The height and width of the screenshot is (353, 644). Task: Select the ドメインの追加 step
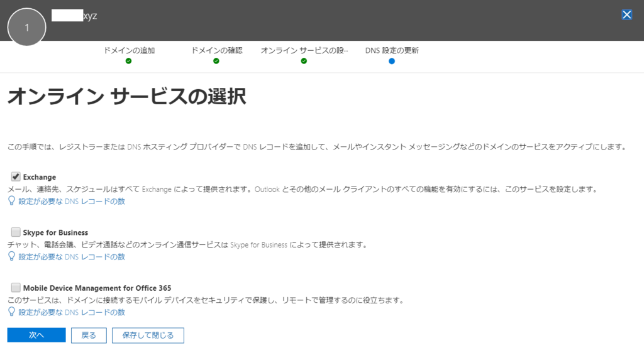point(128,50)
